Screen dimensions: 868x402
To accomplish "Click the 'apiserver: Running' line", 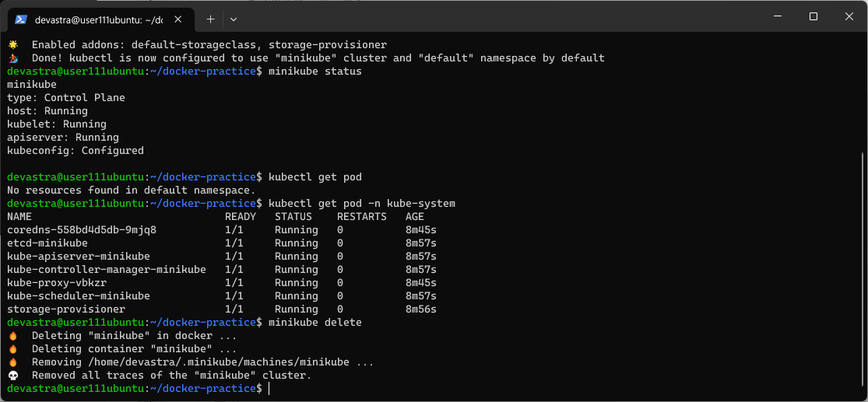I will [62, 137].
